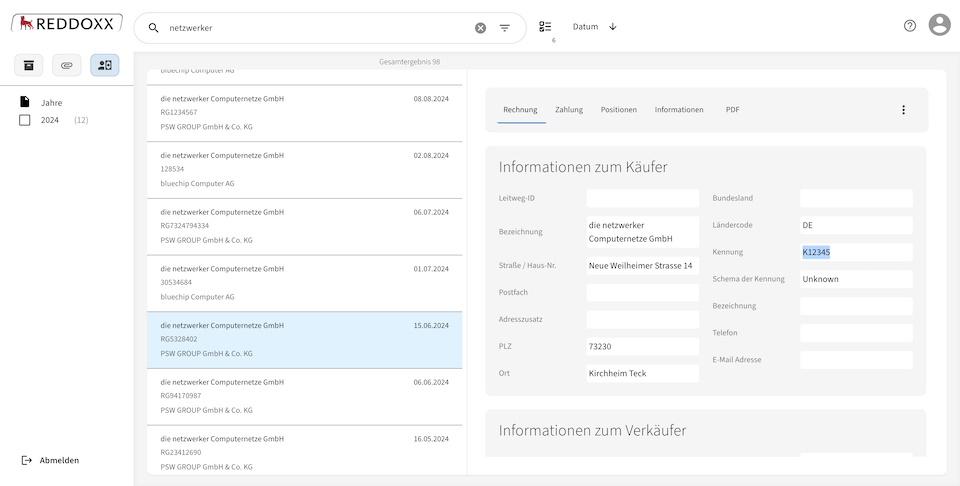Clear the search query with the X icon

pyautogui.click(x=481, y=28)
